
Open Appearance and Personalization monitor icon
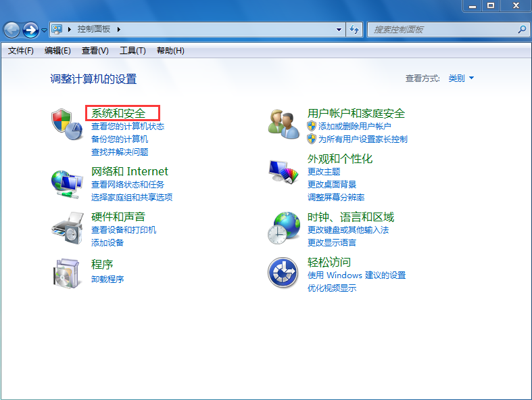[284, 172]
